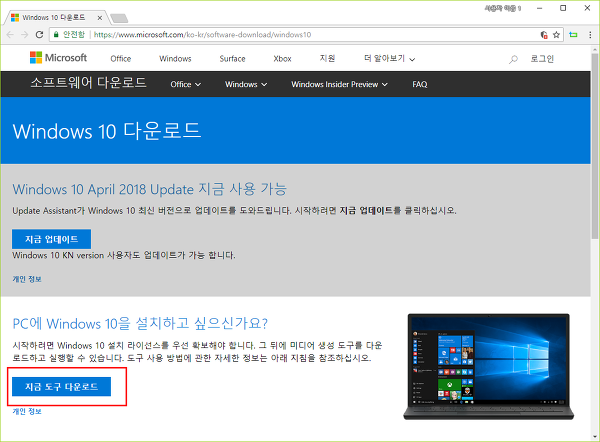The height and width of the screenshot is (442, 600).
Task: Click the PC에 Windows 10을 설치하고 싶으신가요? heading
Action: pos(140,323)
